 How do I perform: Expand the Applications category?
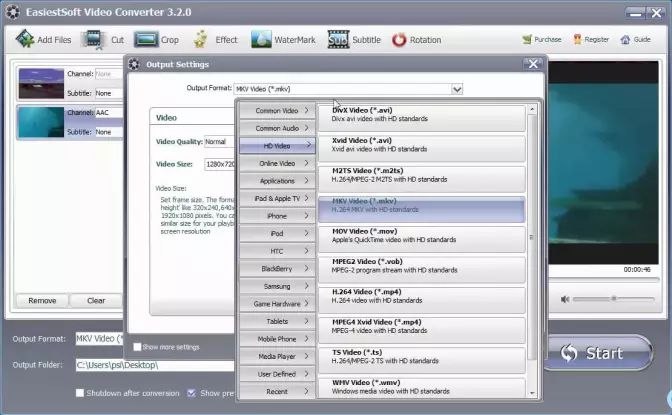pos(277,181)
